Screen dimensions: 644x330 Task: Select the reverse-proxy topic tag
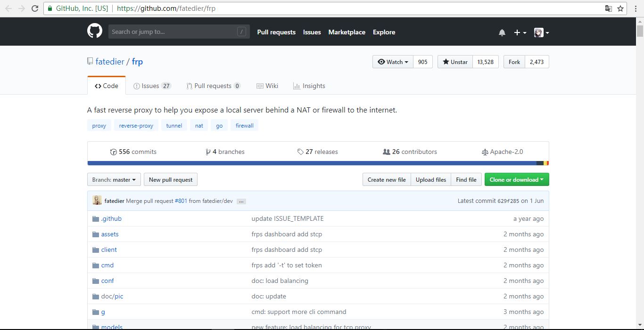[136, 126]
